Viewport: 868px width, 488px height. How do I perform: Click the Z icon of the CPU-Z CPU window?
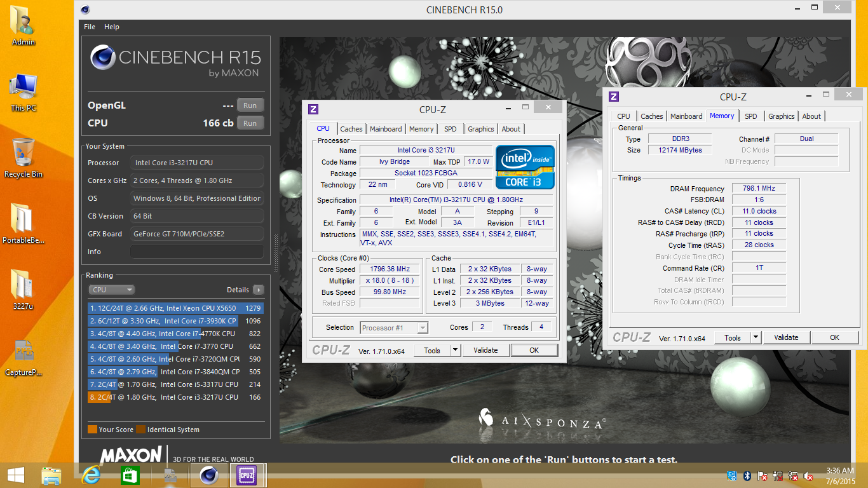(313, 109)
